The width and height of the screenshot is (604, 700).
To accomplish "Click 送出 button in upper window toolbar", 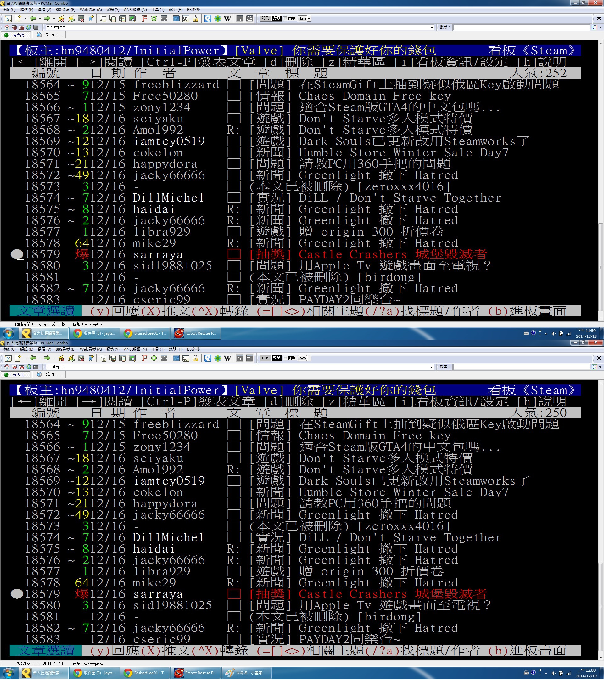I will pyautogui.click(x=302, y=19).
